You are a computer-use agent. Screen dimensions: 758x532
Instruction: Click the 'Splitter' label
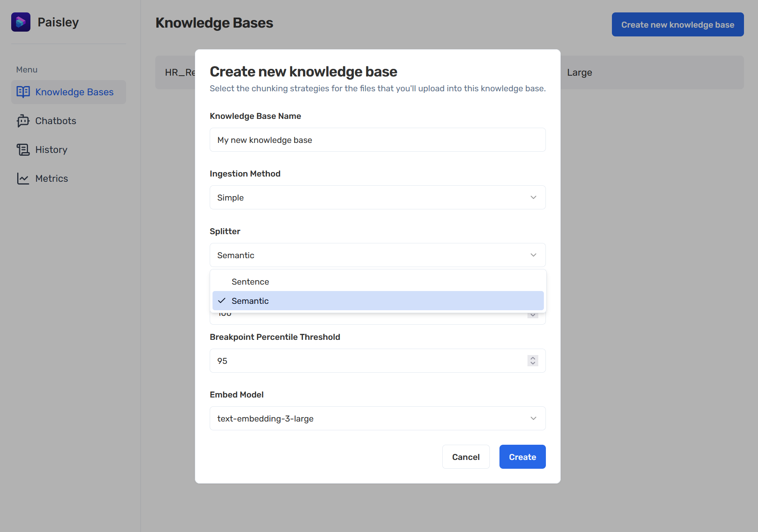point(225,231)
